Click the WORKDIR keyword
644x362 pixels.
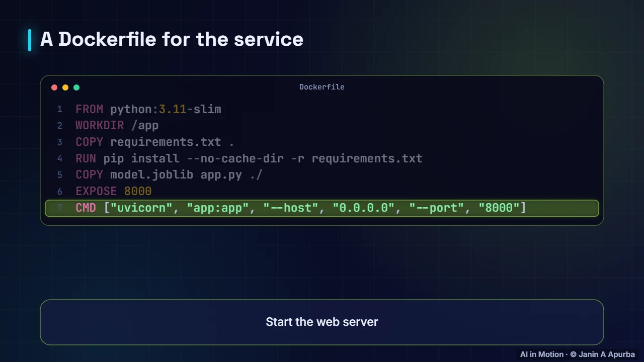(x=100, y=126)
